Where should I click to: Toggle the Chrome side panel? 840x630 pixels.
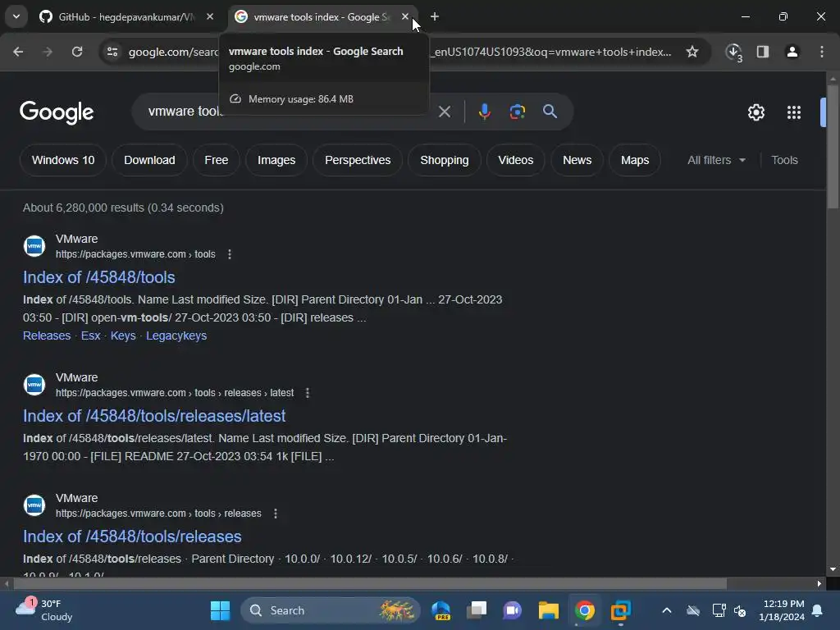[763, 52]
